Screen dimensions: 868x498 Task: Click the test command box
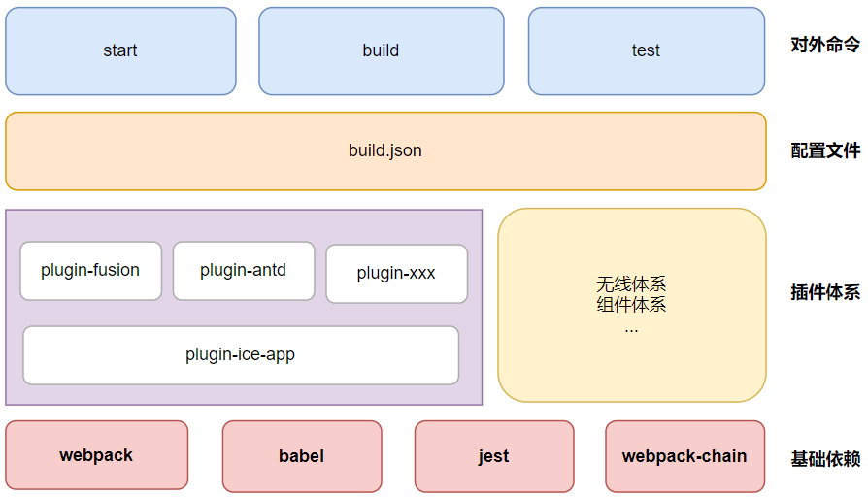pyautogui.click(x=647, y=50)
